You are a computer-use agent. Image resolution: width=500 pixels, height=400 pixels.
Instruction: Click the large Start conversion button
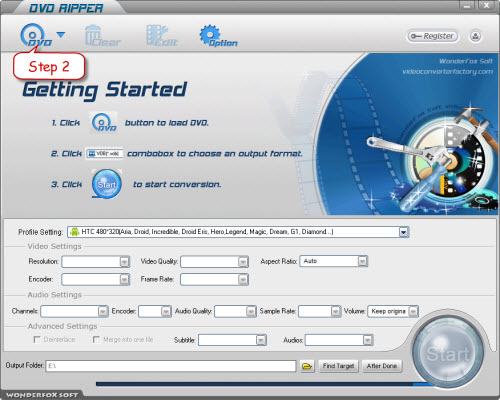tap(448, 353)
